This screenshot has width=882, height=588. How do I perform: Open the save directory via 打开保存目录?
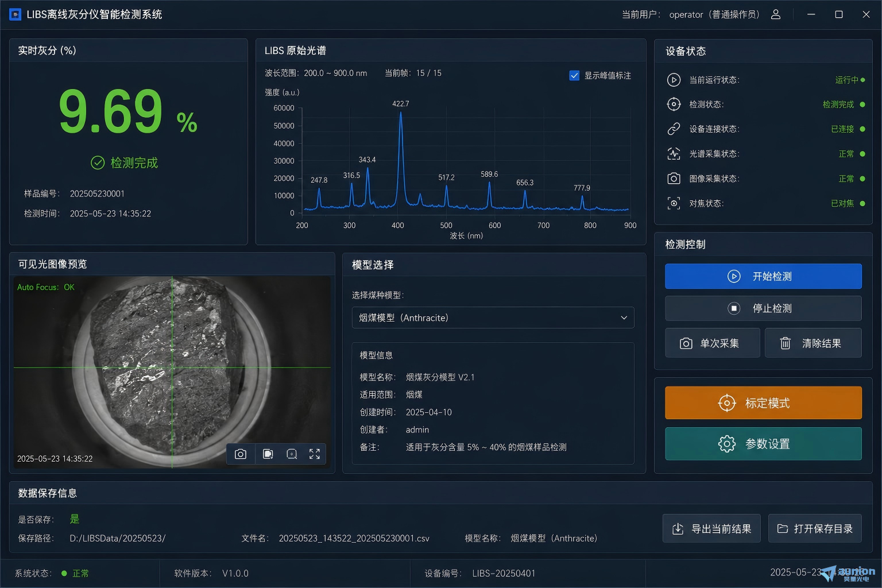pyautogui.click(x=815, y=528)
